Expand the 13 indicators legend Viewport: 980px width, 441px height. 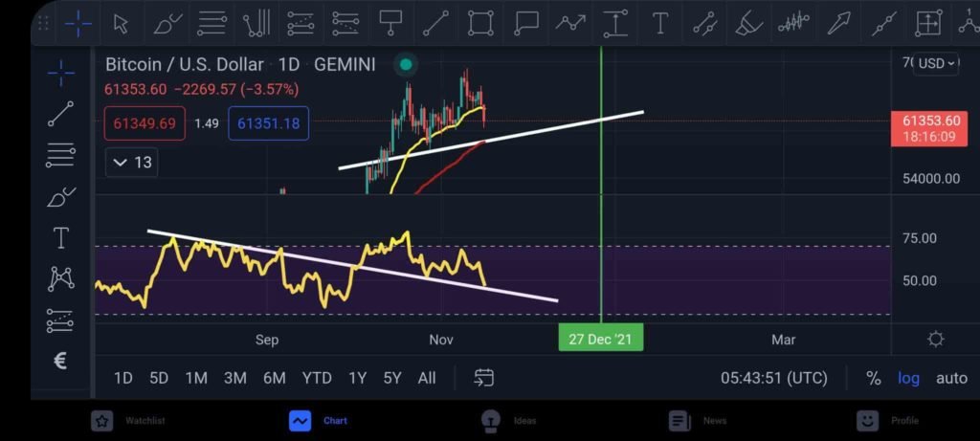click(x=132, y=163)
